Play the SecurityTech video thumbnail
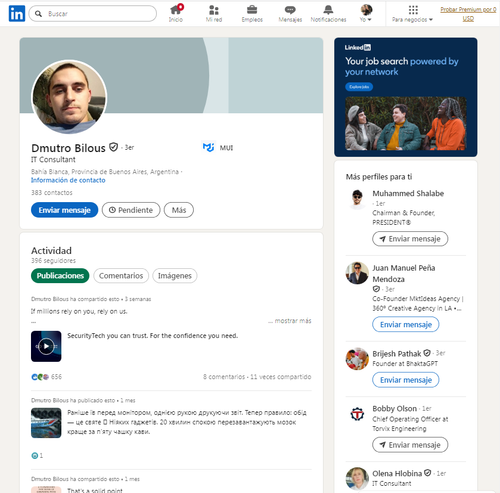Image resolution: width=500 pixels, height=493 pixels. (46, 346)
